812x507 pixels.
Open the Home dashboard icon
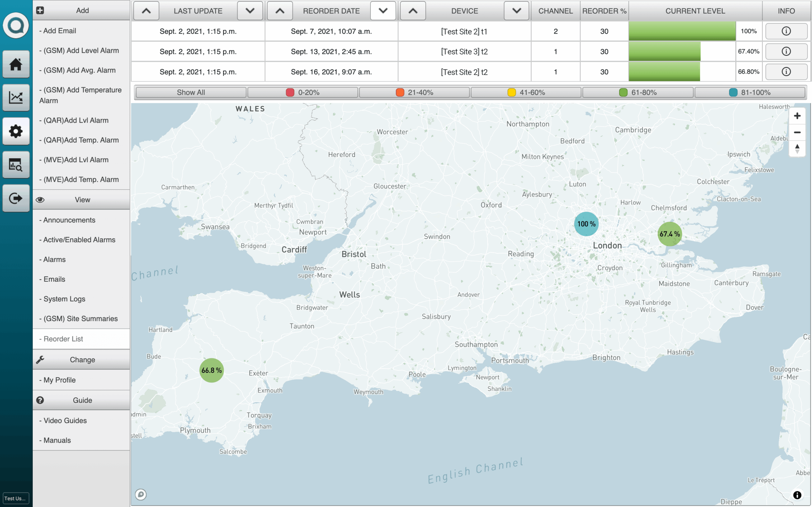click(16, 64)
